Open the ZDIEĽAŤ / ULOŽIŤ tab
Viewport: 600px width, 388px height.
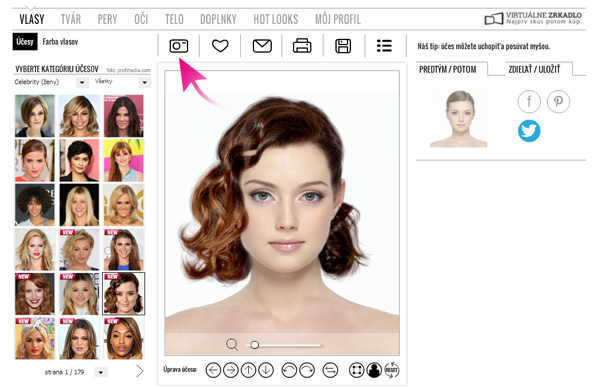pos(534,69)
